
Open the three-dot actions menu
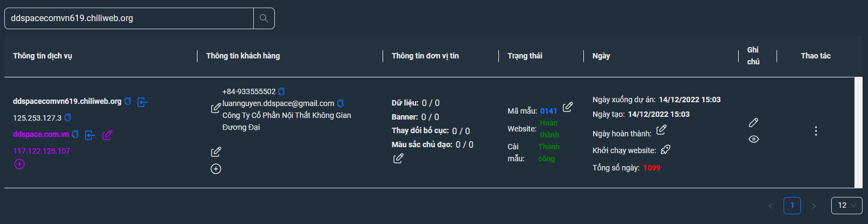(816, 131)
